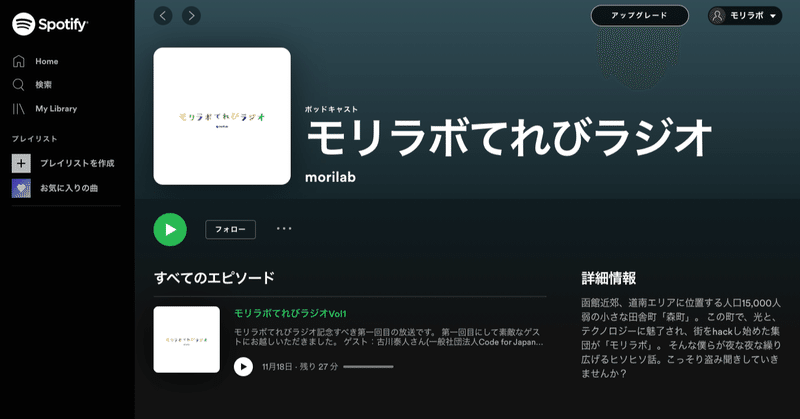The height and width of the screenshot is (419, 800).
Task: Click the morilab publisher name
Action: tap(330, 177)
